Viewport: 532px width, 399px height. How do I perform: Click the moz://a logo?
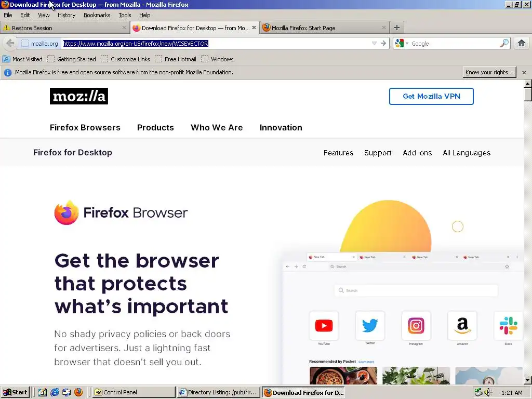(79, 96)
